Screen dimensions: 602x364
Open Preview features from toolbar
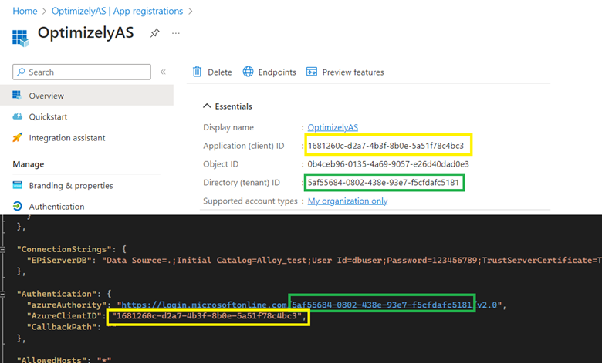[345, 72]
